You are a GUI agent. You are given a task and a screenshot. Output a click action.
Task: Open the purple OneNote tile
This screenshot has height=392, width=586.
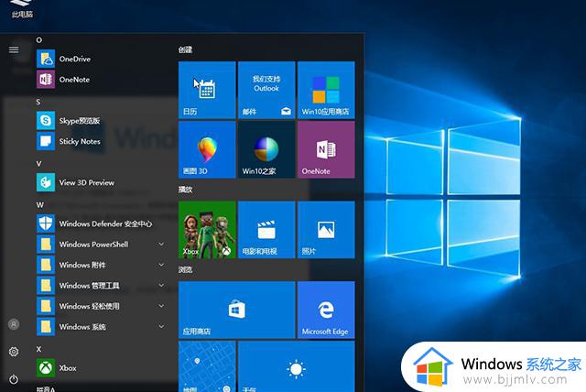click(x=326, y=149)
